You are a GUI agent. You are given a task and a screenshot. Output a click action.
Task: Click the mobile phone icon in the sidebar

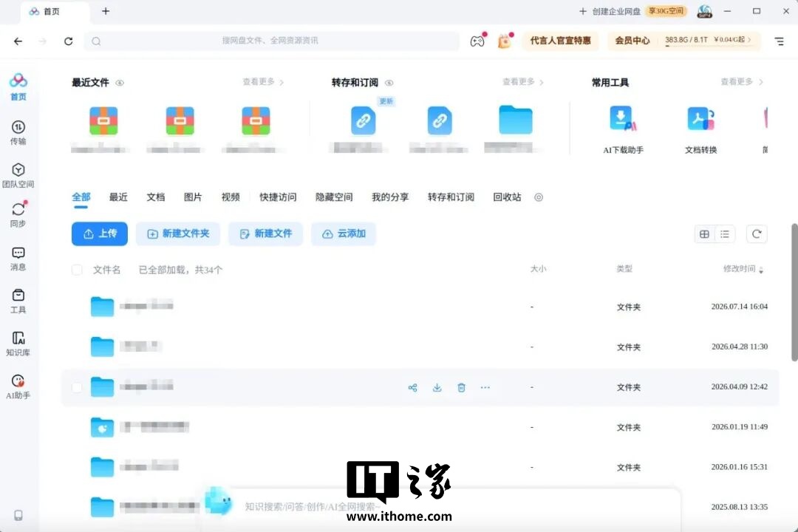[x=18, y=515]
